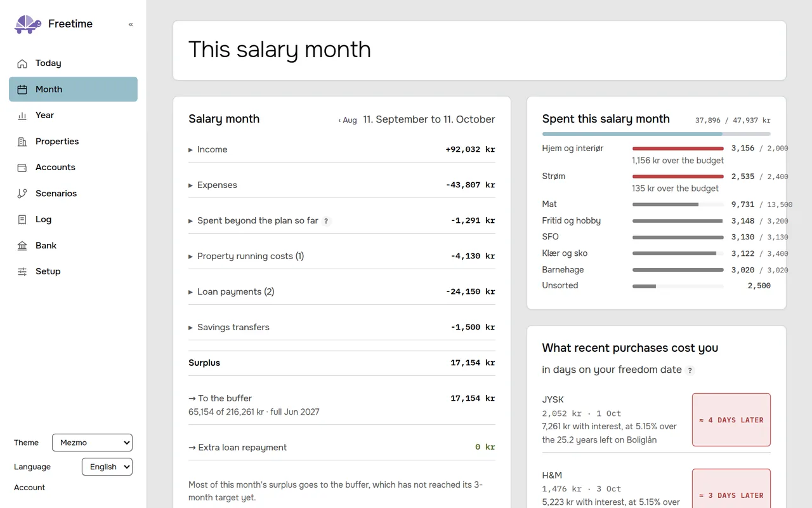Open the Theme dropdown showing Mezmo

click(92, 443)
